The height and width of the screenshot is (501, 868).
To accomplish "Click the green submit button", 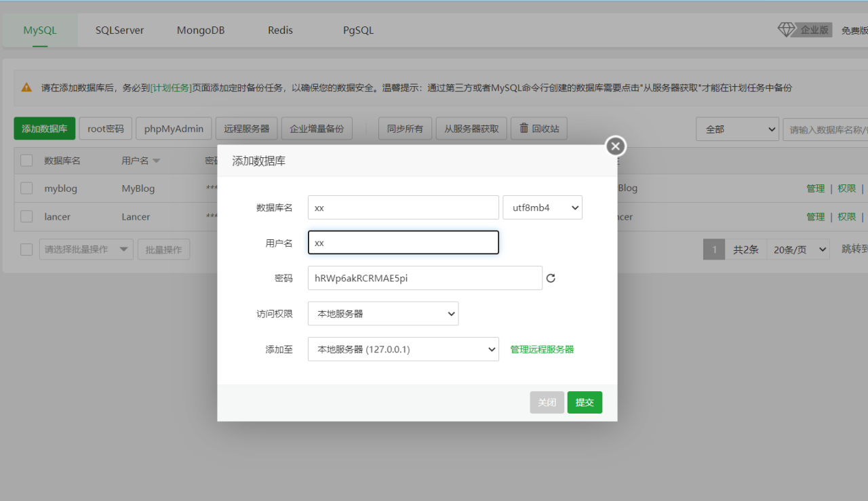I will tap(585, 402).
